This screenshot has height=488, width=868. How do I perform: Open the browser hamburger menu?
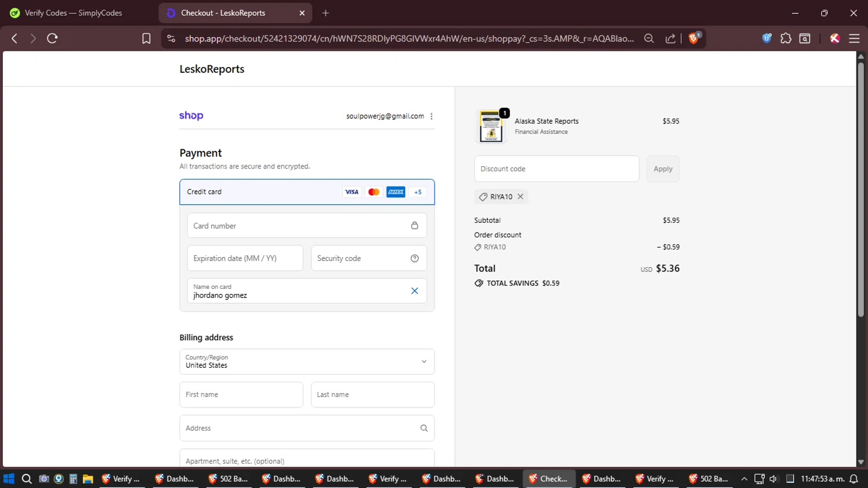(854, 38)
